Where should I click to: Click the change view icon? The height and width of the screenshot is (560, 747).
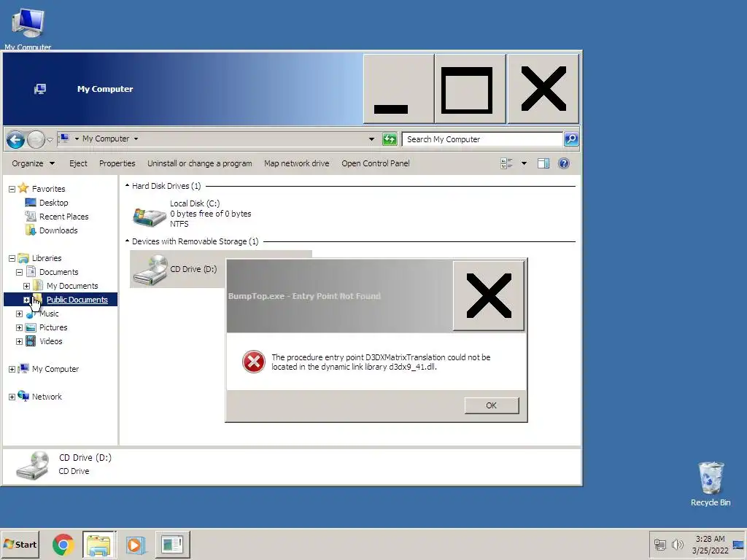click(x=506, y=163)
